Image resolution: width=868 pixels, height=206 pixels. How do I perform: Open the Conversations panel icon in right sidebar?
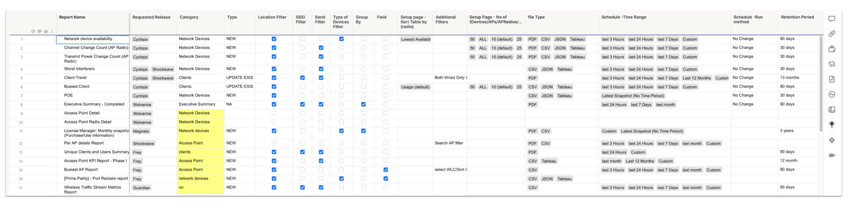[832, 19]
